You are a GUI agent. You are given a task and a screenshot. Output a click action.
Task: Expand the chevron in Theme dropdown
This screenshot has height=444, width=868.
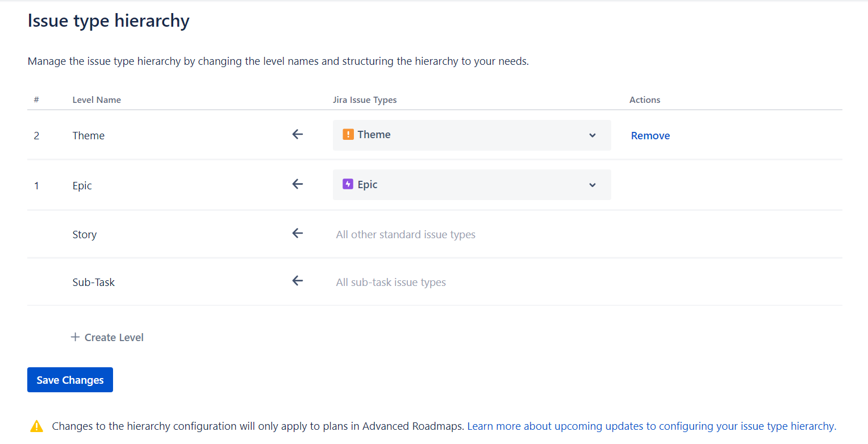point(592,135)
